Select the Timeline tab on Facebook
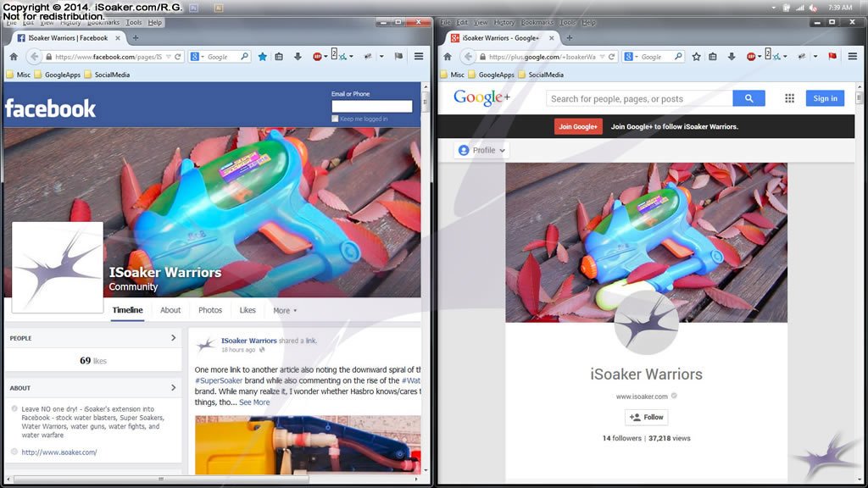Viewport: 868px width, 488px height. coord(127,310)
